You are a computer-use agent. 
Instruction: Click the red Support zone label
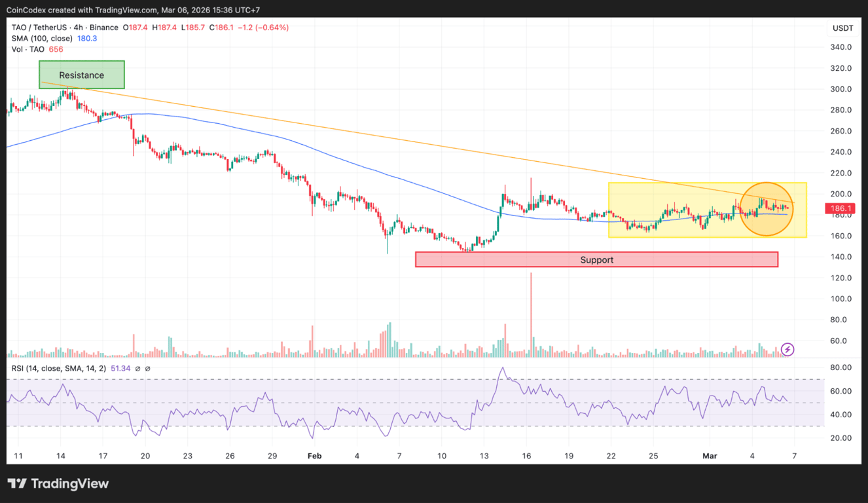point(596,259)
